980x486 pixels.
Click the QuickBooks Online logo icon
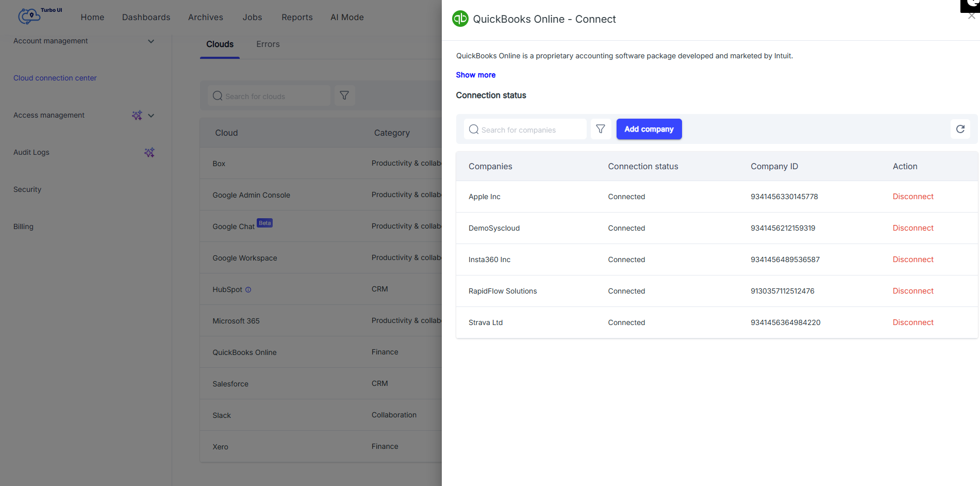click(460, 19)
